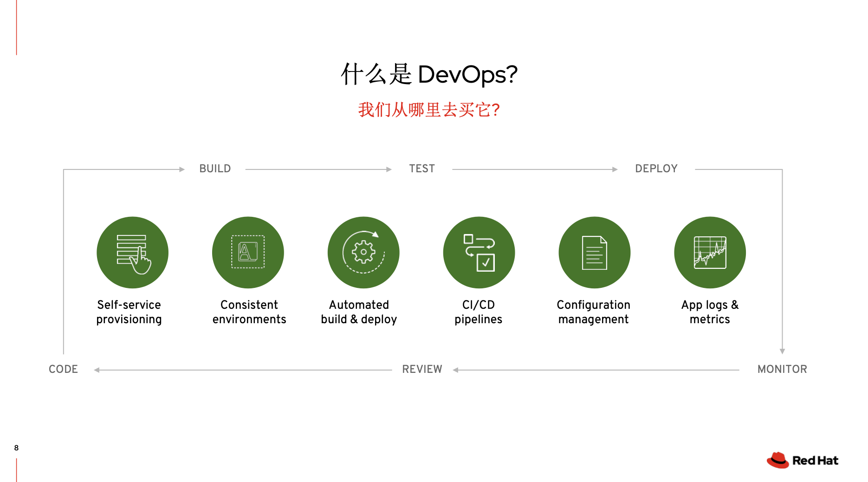This screenshot has height=482, width=868.
Task: Click the slide number 8
Action: point(16,448)
